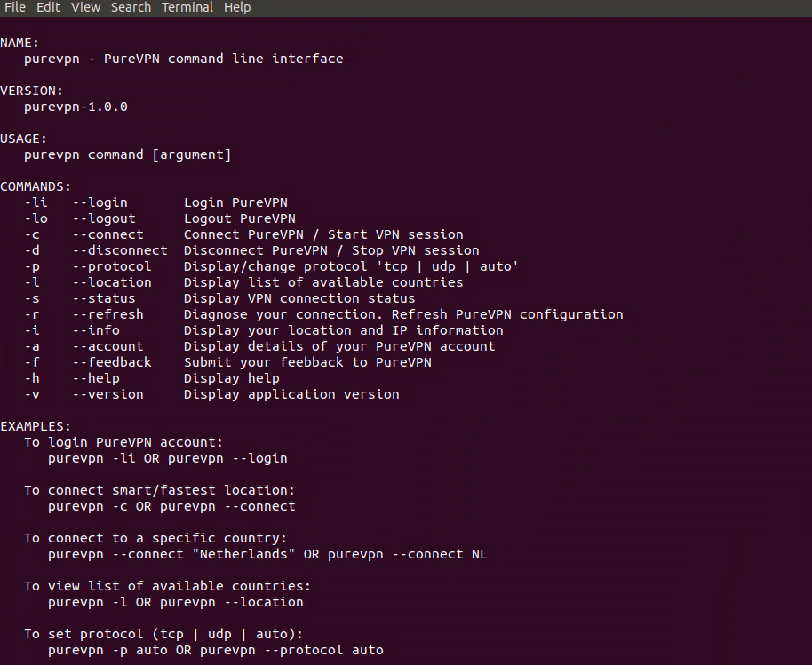Click 'Display your location and IP information'
The height and width of the screenshot is (665, 812).
point(343,330)
